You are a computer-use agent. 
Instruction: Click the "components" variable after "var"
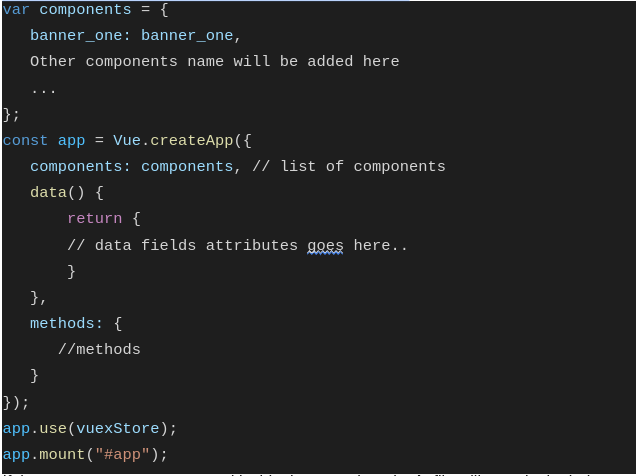point(85,10)
